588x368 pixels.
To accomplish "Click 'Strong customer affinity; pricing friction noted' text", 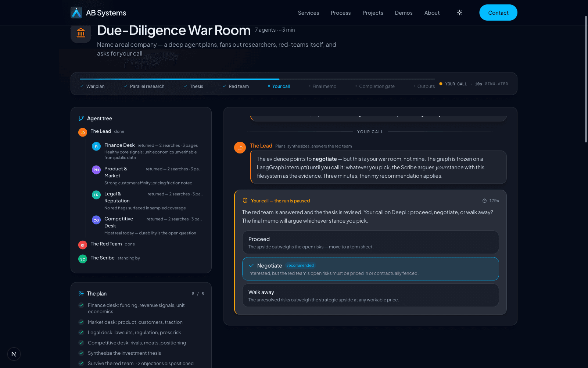I will point(148,183).
